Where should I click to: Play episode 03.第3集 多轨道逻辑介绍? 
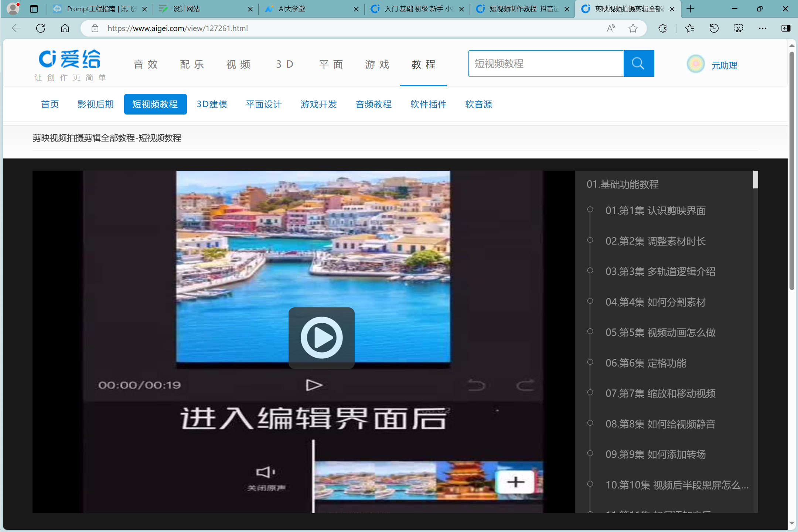660,272
